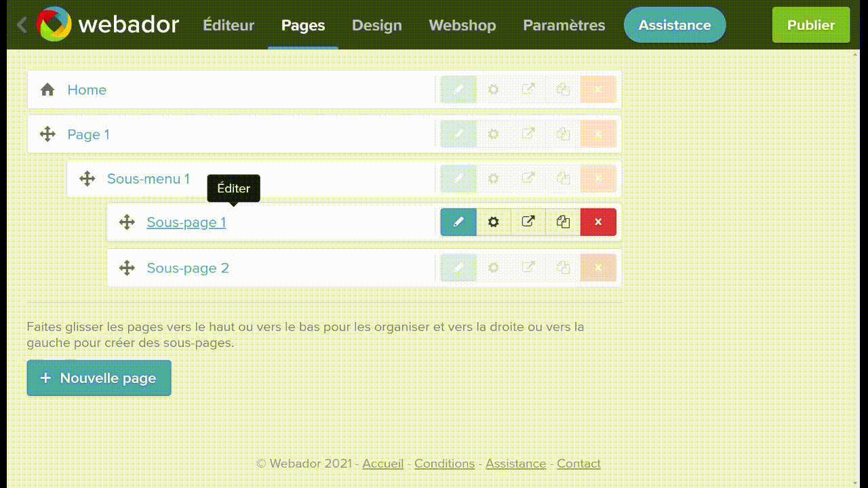
Task: Click the Webador logo
Action: point(108,25)
